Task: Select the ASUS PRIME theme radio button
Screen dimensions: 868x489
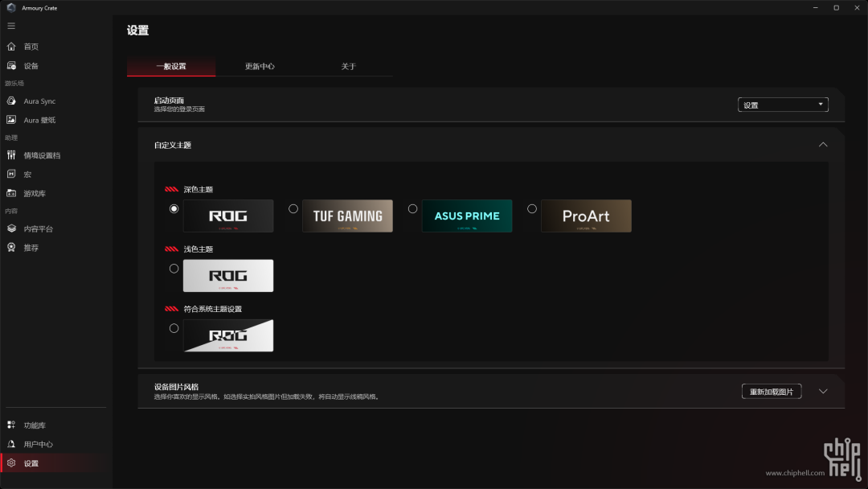Action: pyautogui.click(x=412, y=209)
